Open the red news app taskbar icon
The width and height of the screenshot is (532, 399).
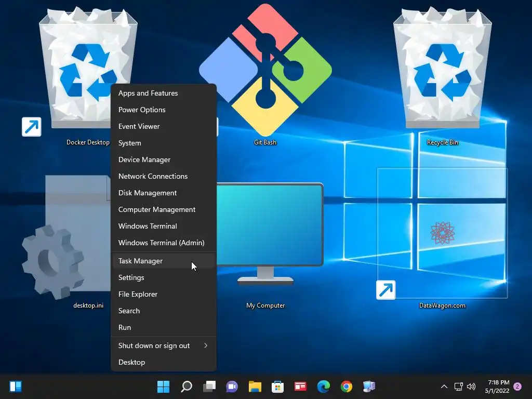tap(300, 387)
